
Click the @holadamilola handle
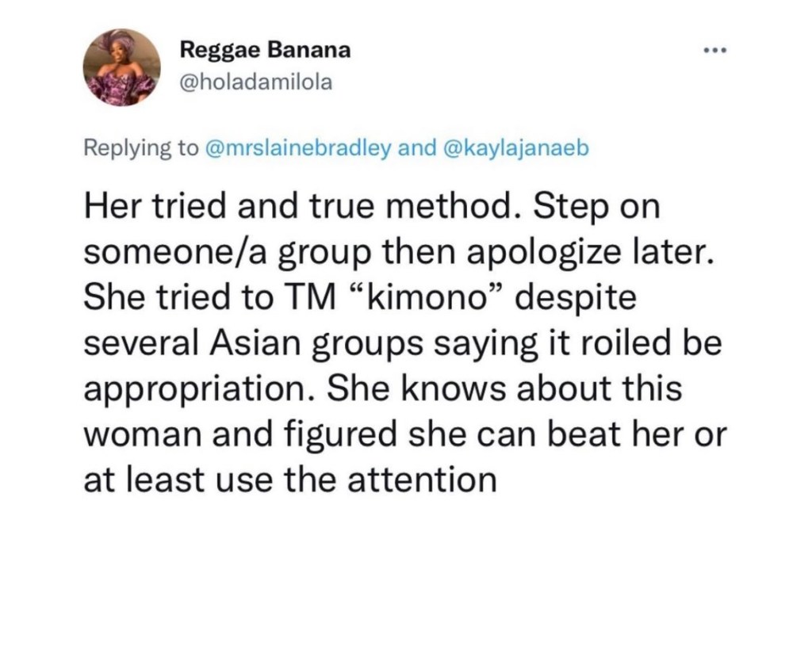click(257, 82)
